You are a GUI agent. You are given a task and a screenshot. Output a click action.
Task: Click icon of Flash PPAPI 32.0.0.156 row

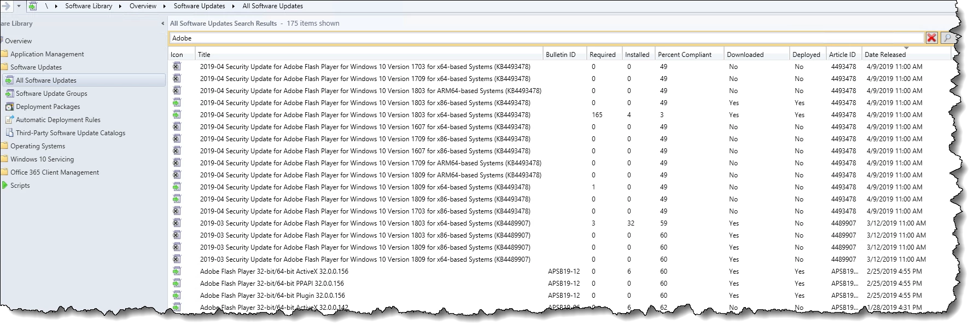177,284
